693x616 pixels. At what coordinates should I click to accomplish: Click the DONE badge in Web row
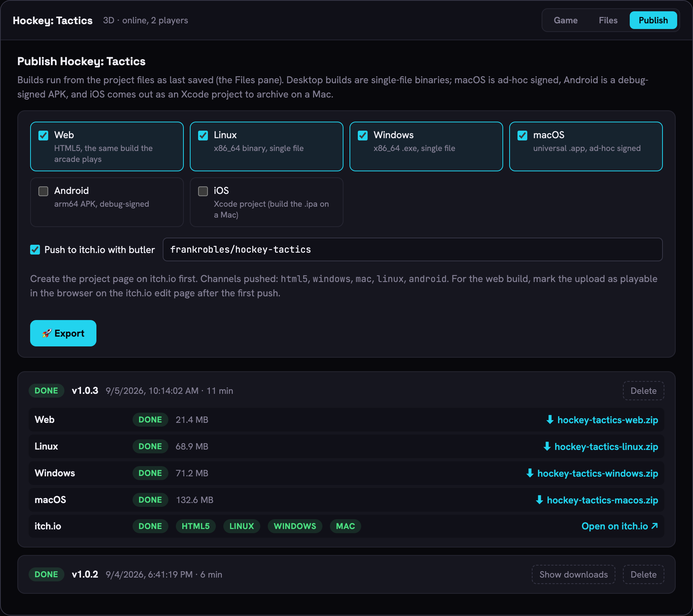tap(150, 420)
